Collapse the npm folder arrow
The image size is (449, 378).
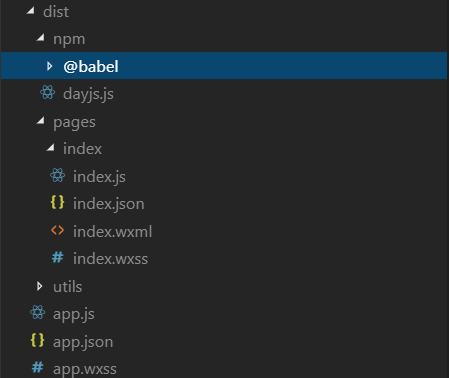pyautogui.click(x=41, y=38)
